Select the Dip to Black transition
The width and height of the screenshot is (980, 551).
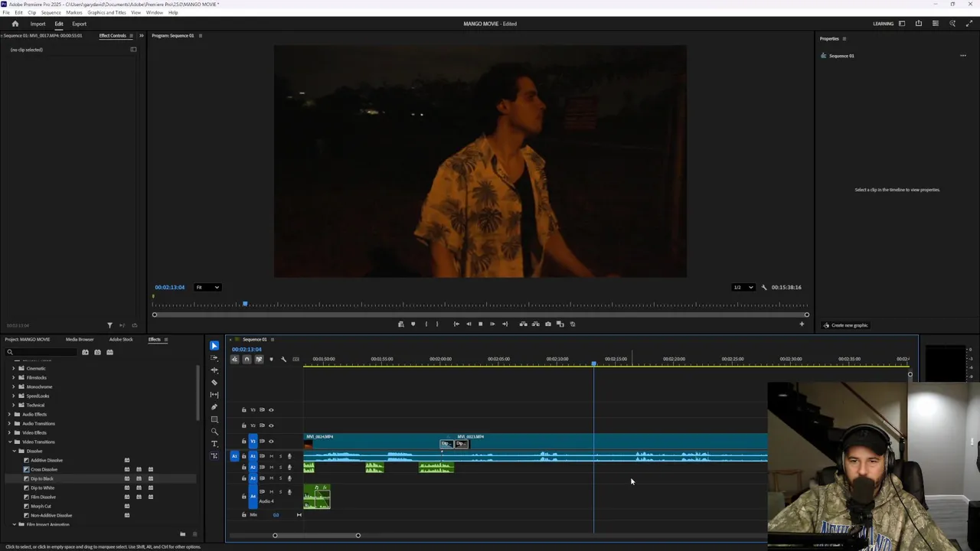42,478
